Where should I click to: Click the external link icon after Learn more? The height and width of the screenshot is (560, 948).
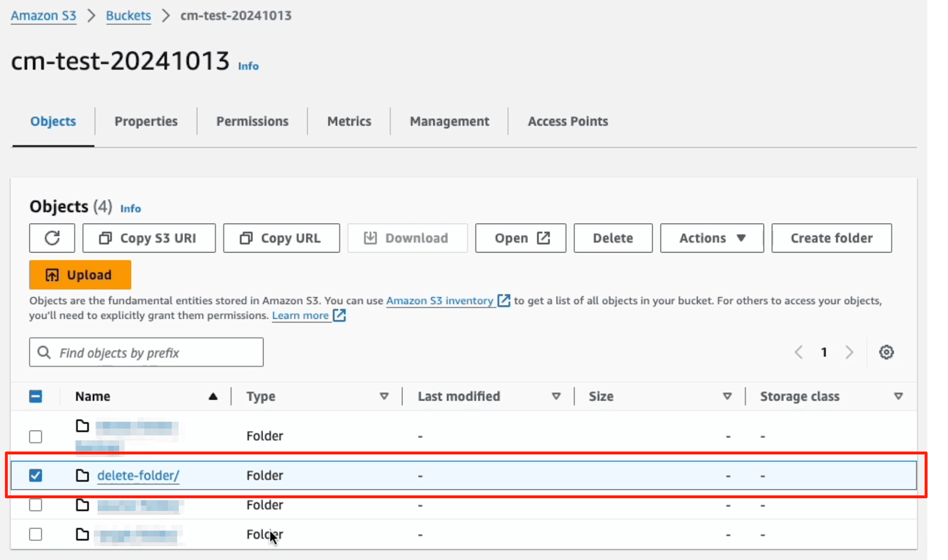click(x=339, y=315)
